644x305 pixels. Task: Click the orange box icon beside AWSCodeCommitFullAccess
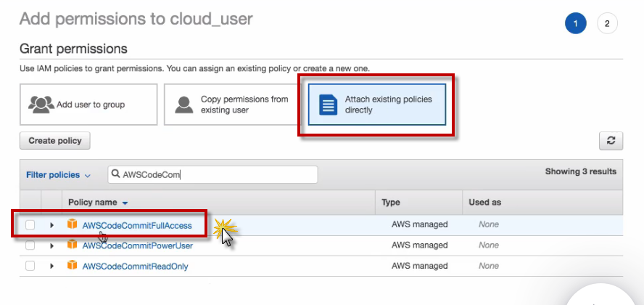pos(72,225)
